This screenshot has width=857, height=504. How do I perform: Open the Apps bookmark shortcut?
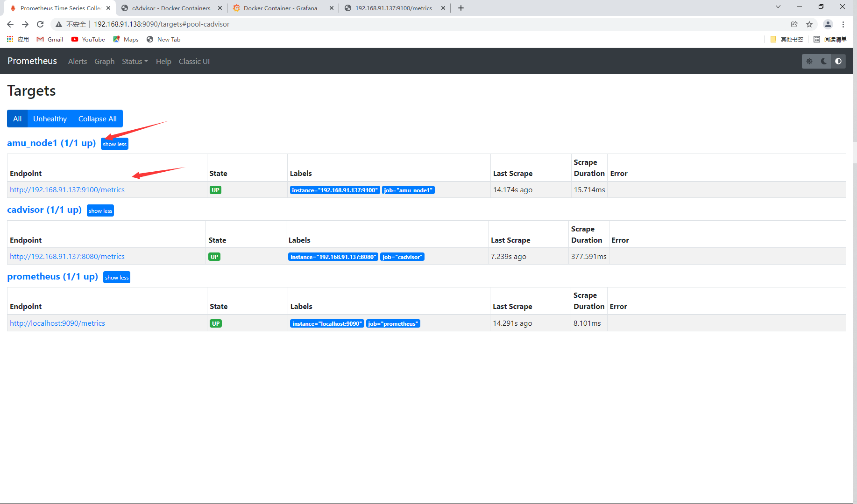tap(18, 39)
